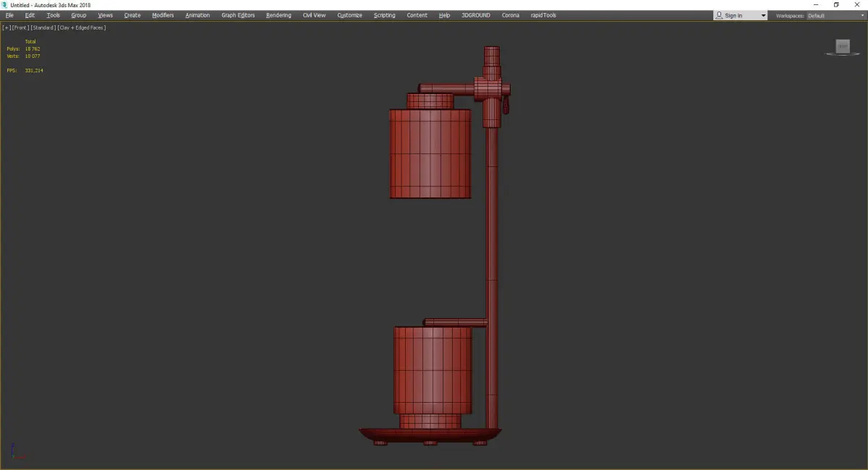
Task: Restore down the 3ds Max window
Action: click(x=836, y=4)
